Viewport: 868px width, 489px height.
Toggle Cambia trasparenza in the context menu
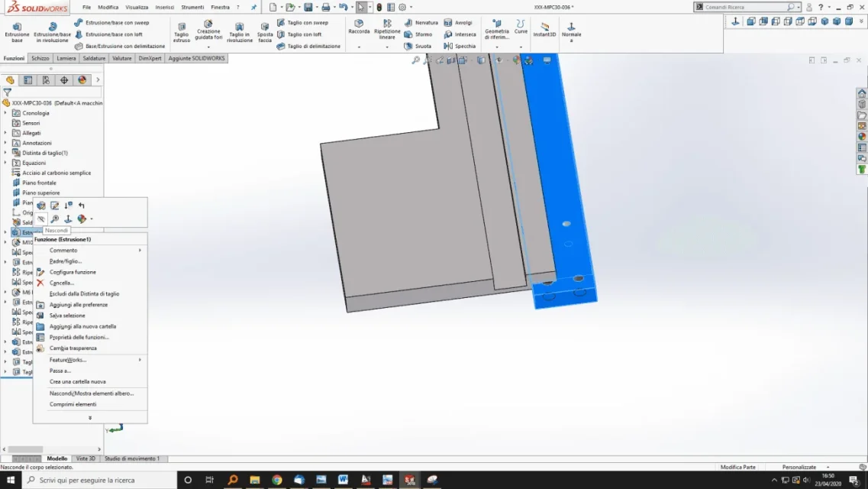pyautogui.click(x=73, y=348)
